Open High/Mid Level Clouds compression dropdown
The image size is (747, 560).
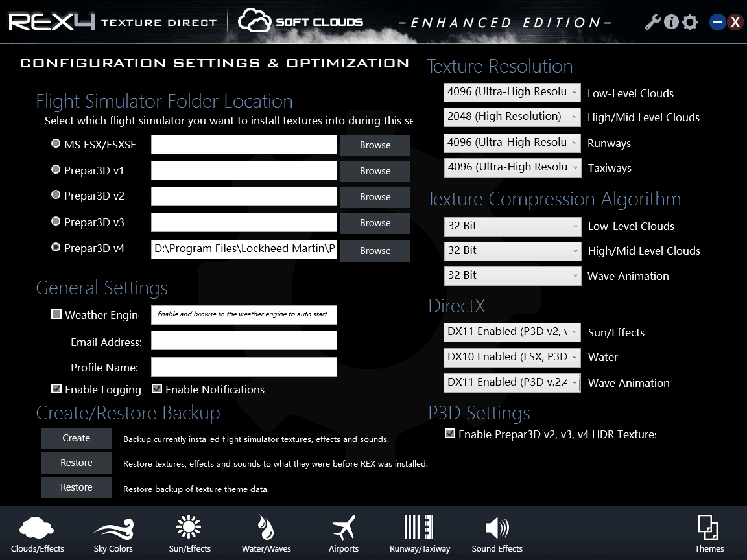[x=513, y=251]
